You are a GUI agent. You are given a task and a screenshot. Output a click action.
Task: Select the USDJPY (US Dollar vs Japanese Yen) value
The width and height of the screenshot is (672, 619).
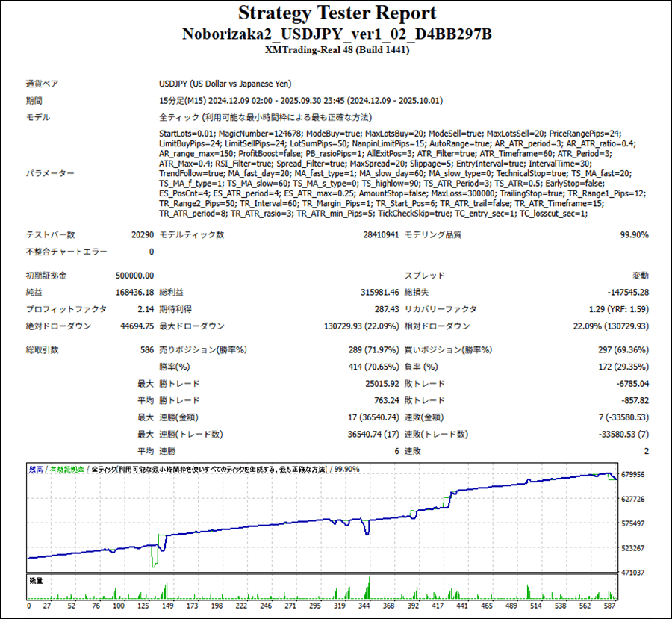(225, 84)
